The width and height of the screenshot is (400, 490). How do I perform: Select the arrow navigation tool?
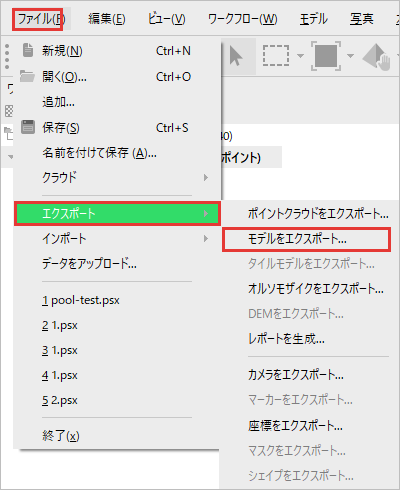tap(236, 56)
